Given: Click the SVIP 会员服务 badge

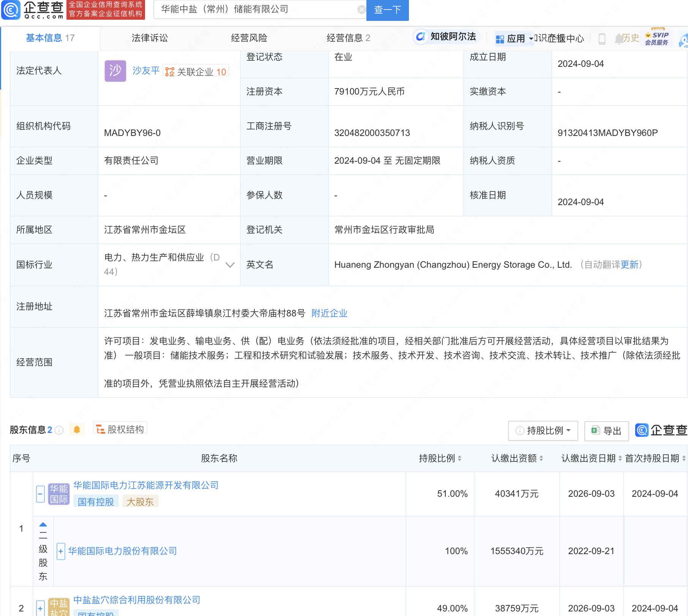Looking at the screenshot, I should [x=657, y=38].
